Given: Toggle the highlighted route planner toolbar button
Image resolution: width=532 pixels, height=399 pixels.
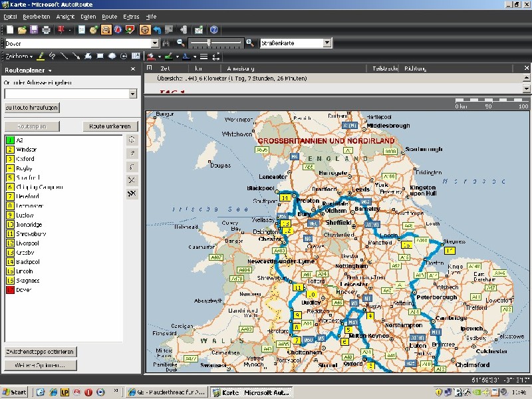Looking at the screenshot, I should click(106, 30).
